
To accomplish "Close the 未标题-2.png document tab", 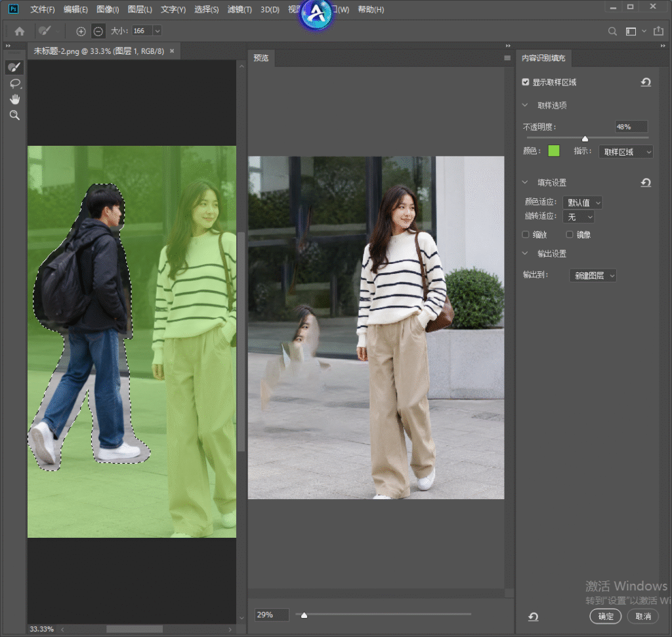I will (x=172, y=51).
